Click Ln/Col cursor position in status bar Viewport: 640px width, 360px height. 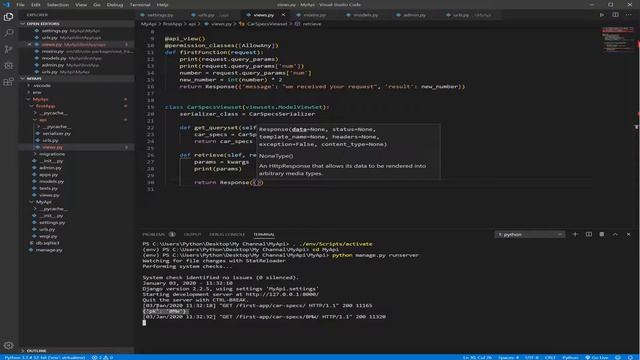point(477,357)
